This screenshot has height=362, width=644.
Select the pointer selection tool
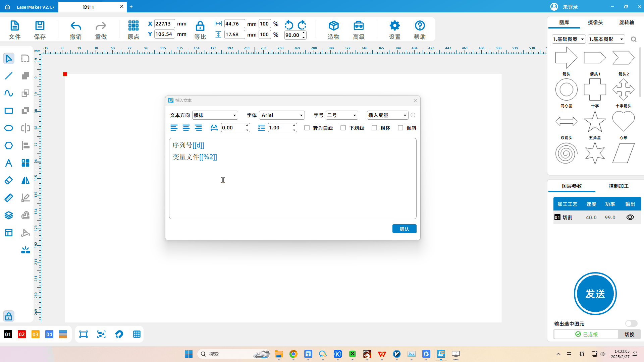[9, 58]
